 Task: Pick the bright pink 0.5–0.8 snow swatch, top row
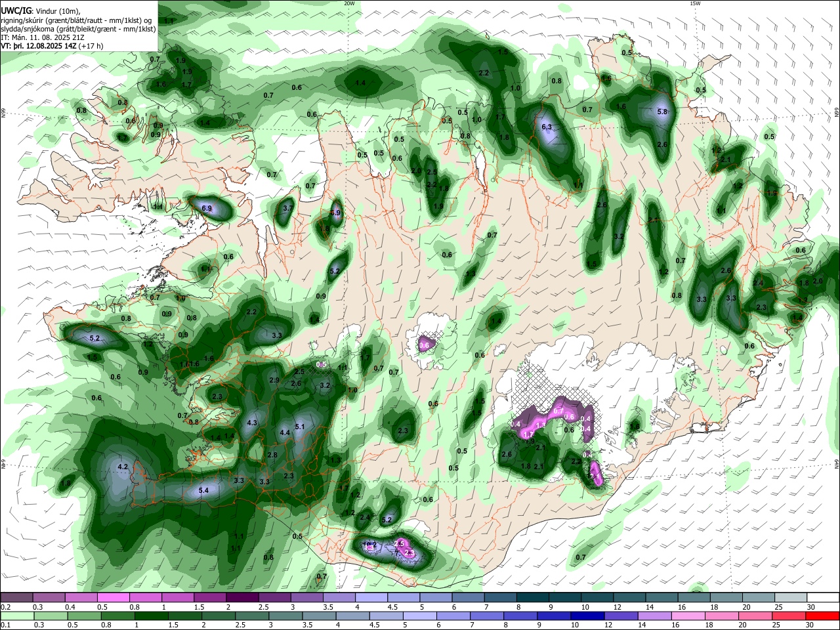(x=113, y=597)
